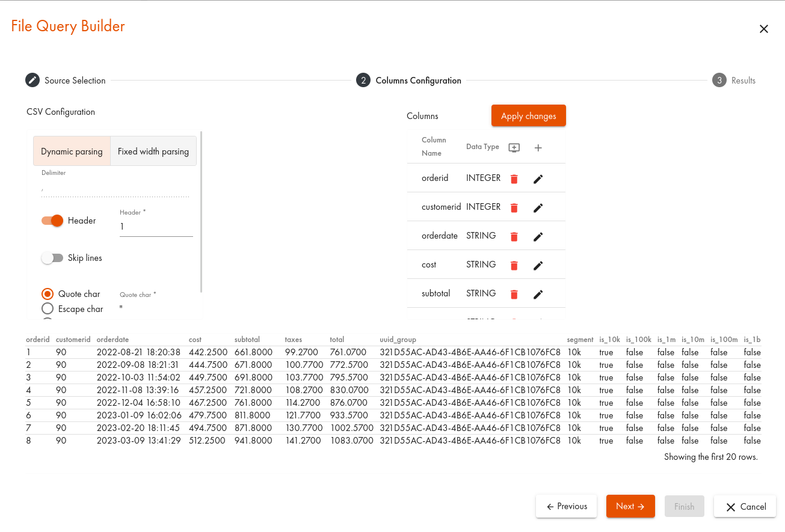
Task: Click the plus icon to add column
Action: [538, 148]
